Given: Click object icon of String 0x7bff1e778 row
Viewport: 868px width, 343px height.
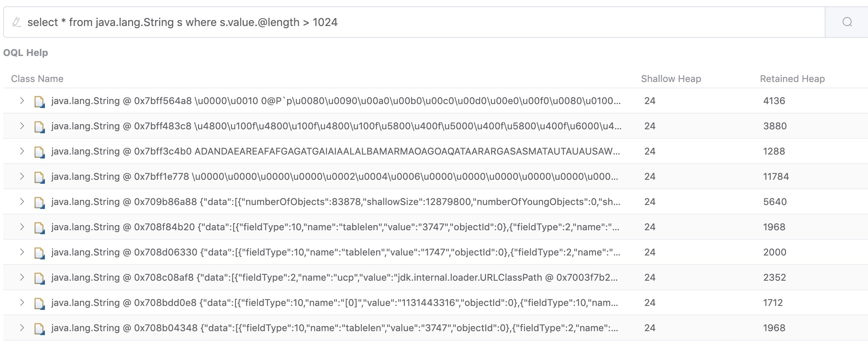Looking at the screenshot, I should click(39, 177).
